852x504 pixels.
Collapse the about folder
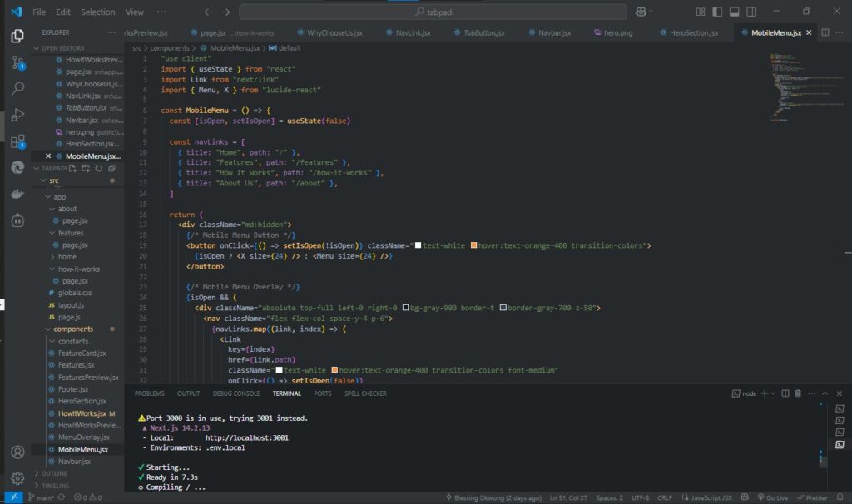52,209
